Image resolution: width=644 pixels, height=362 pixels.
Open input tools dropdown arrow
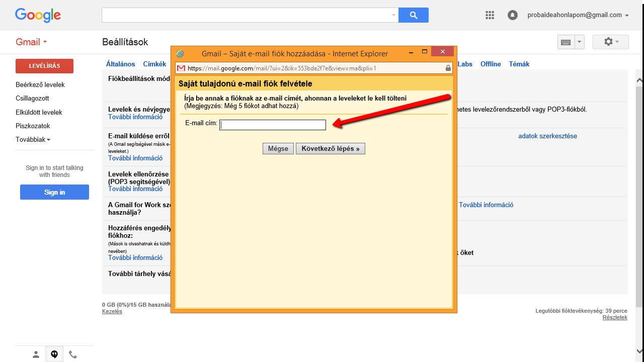[x=579, y=42]
